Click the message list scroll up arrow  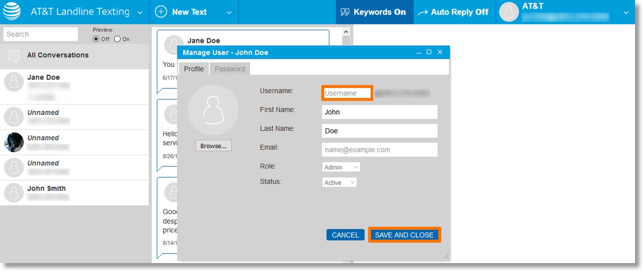click(x=346, y=31)
